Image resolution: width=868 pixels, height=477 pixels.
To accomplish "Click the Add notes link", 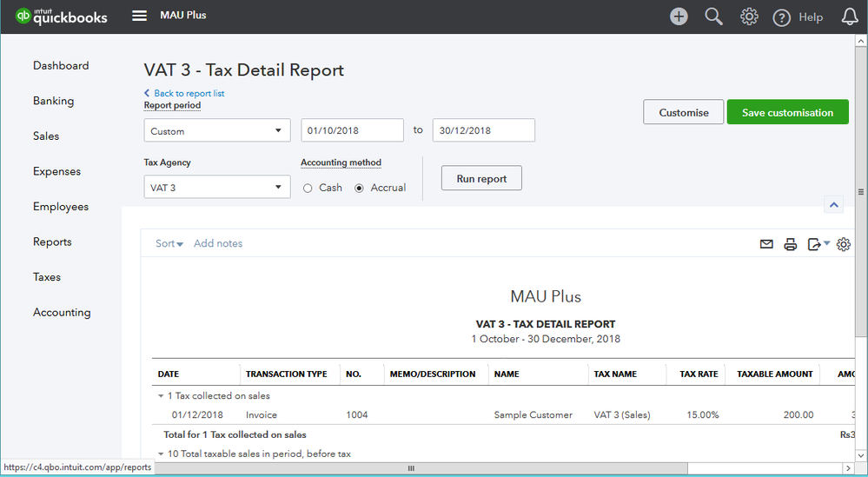I will [x=218, y=243].
